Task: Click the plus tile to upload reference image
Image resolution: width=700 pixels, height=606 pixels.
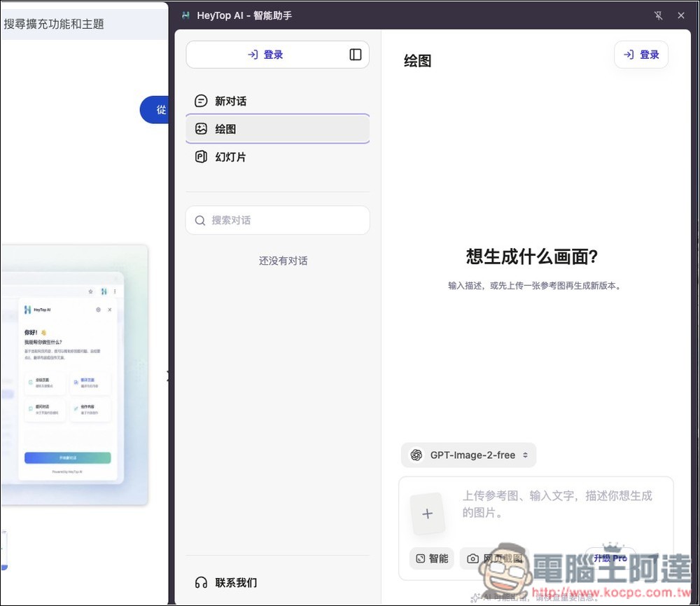Action: click(x=427, y=514)
